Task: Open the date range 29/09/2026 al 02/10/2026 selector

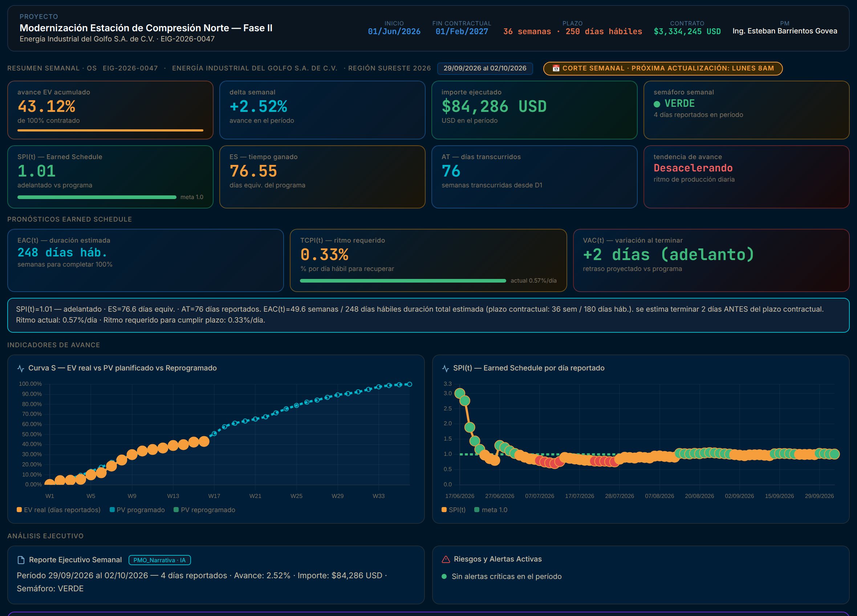Action: 485,68
